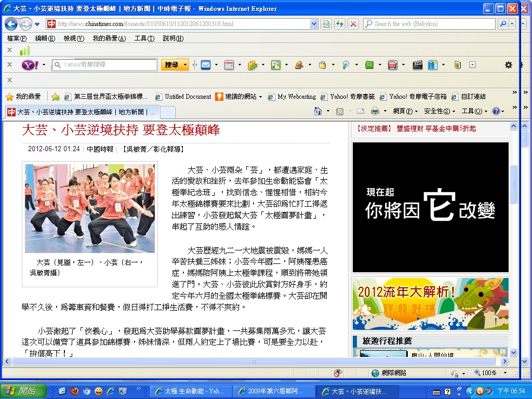Close the Yahoo toolbar with its X
Screen dimensions: 532x399
tap(9, 64)
